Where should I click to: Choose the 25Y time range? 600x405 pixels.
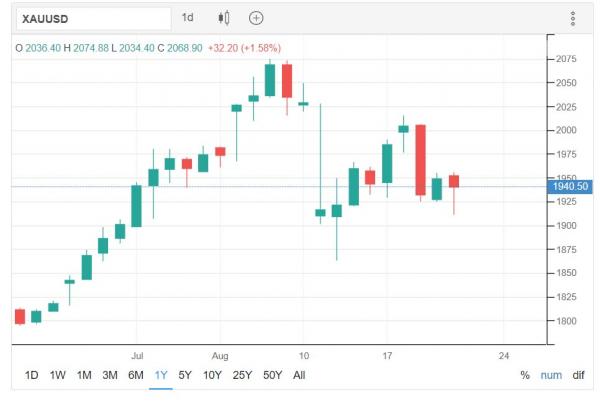[x=242, y=375]
